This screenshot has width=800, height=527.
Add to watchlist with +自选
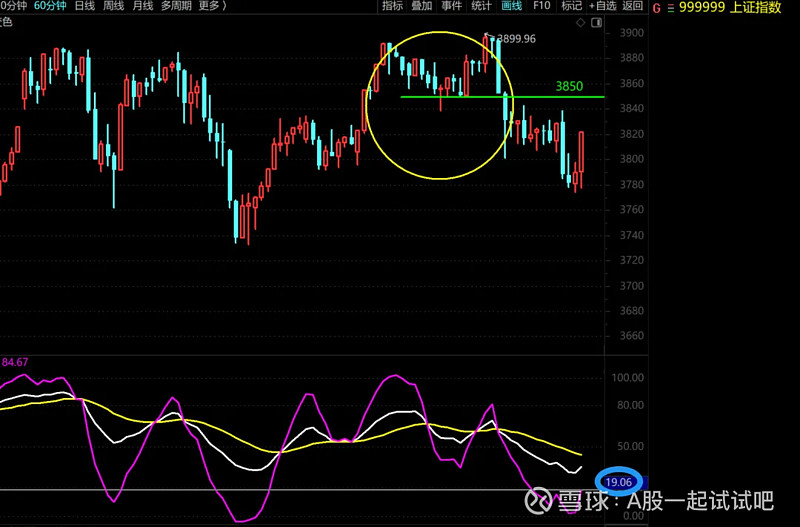pyautogui.click(x=603, y=6)
